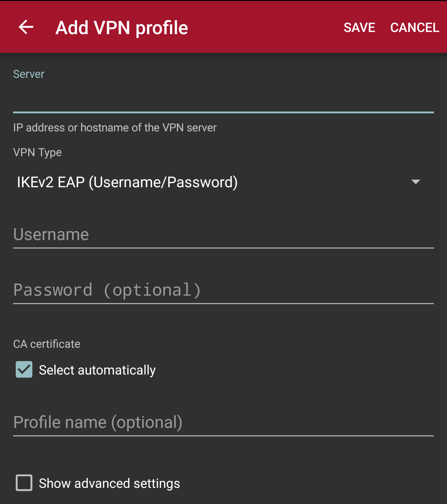
Task: Enable the Show advanced settings checkbox
Action: 24,483
